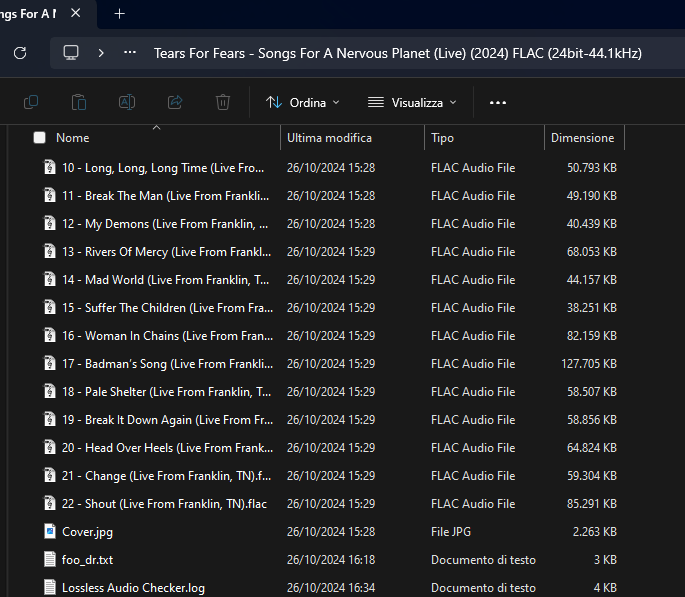Open the toolbar See more ellipsis menu
Image resolution: width=685 pixels, height=597 pixels.
tap(498, 103)
